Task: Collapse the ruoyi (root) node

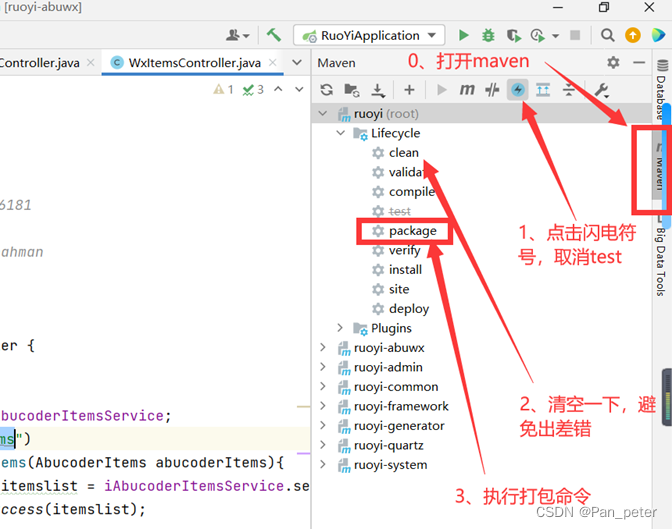Action: click(323, 114)
